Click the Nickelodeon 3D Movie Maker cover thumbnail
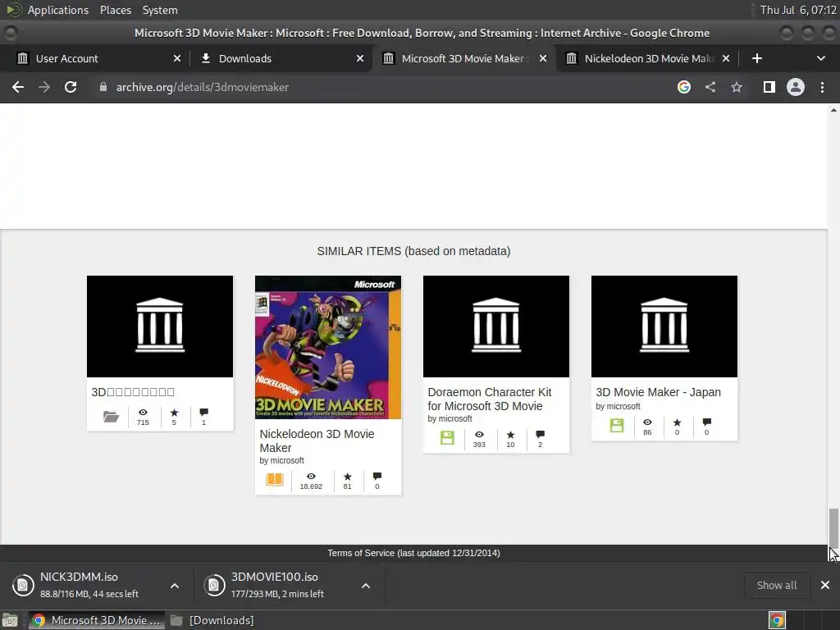Screen dimensions: 840x630 [328, 347]
